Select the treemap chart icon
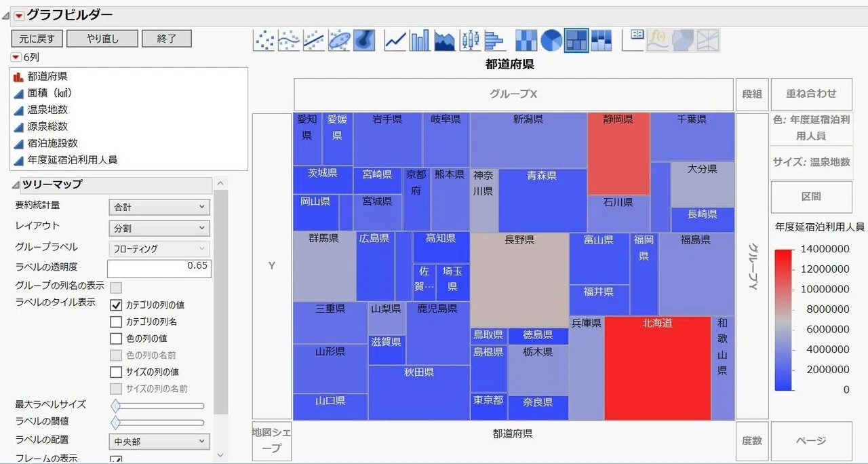The width and height of the screenshot is (868, 464). pos(576,41)
